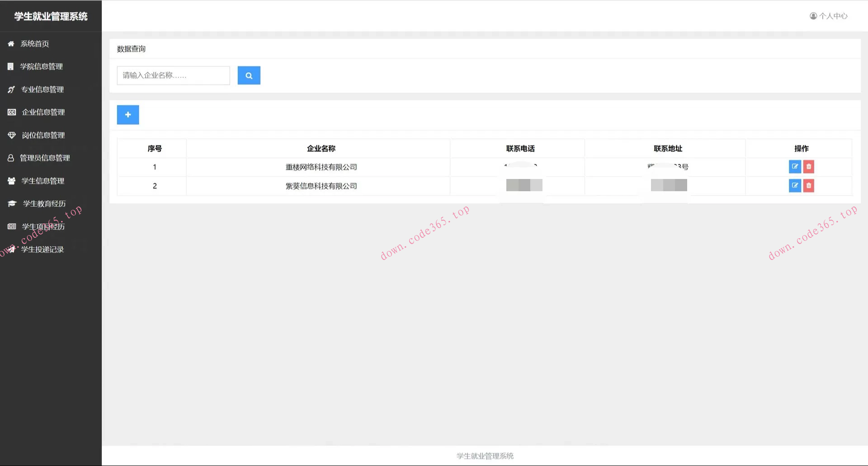Open 学生项目经历 in the sidebar

[x=43, y=226]
